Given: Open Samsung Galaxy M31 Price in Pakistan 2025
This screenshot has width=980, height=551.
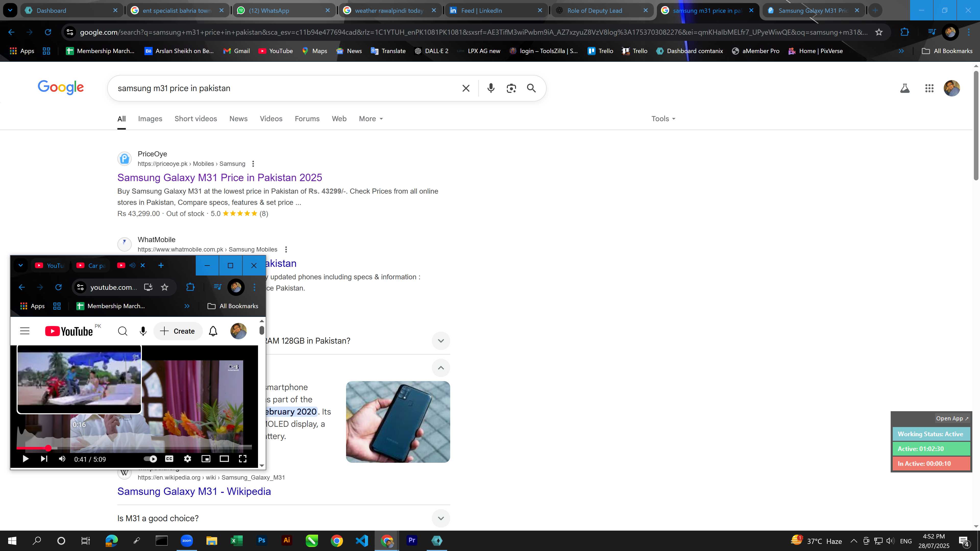Looking at the screenshot, I should pyautogui.click(x=219, y=178).
